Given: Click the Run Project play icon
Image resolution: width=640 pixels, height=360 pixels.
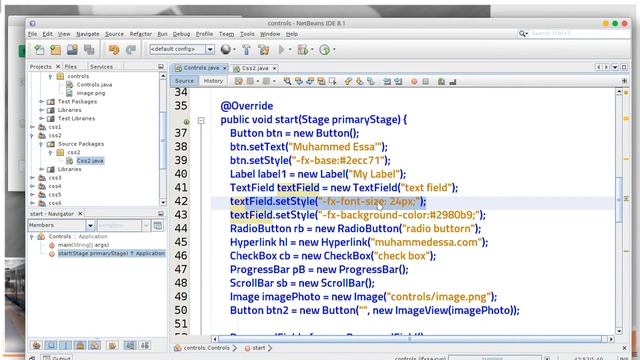Looking at the screenshot, I should (282, 50).
